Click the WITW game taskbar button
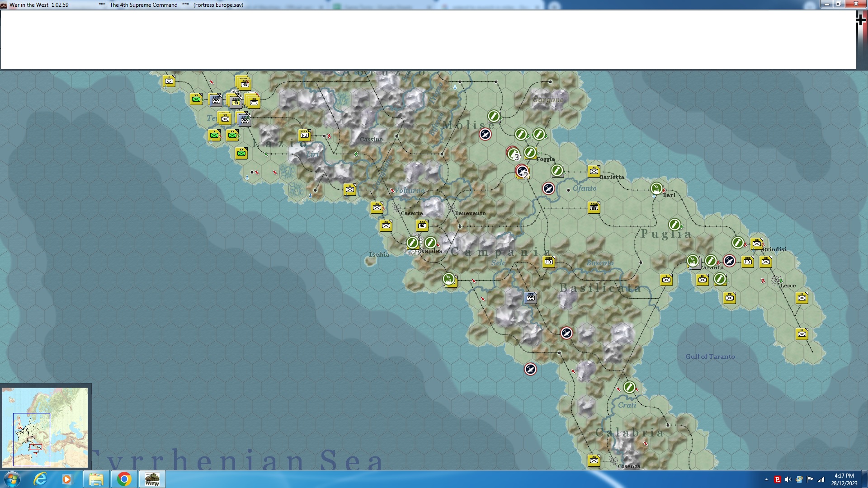 tap(152, 479)
